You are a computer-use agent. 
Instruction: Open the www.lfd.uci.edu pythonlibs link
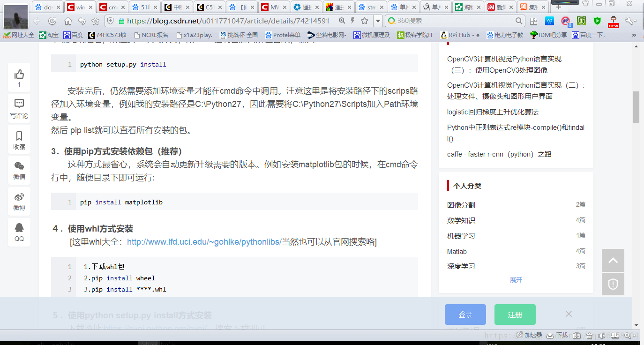click(204, 242)
